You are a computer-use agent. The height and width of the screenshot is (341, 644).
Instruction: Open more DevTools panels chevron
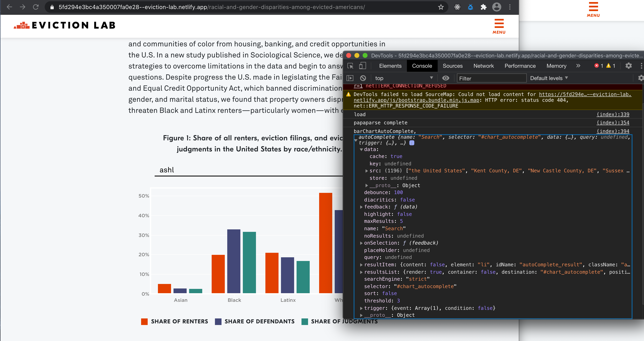(x=578, y=66)
